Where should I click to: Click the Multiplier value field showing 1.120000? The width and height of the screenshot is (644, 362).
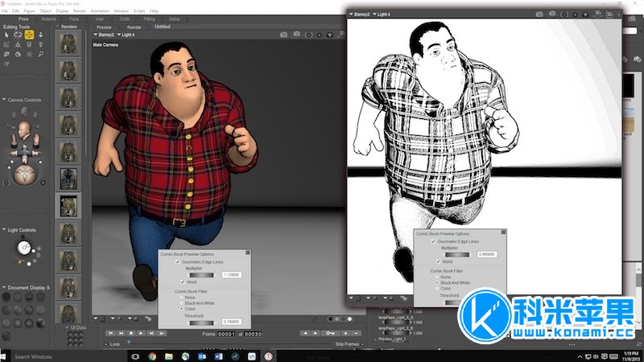pos(232,274)
